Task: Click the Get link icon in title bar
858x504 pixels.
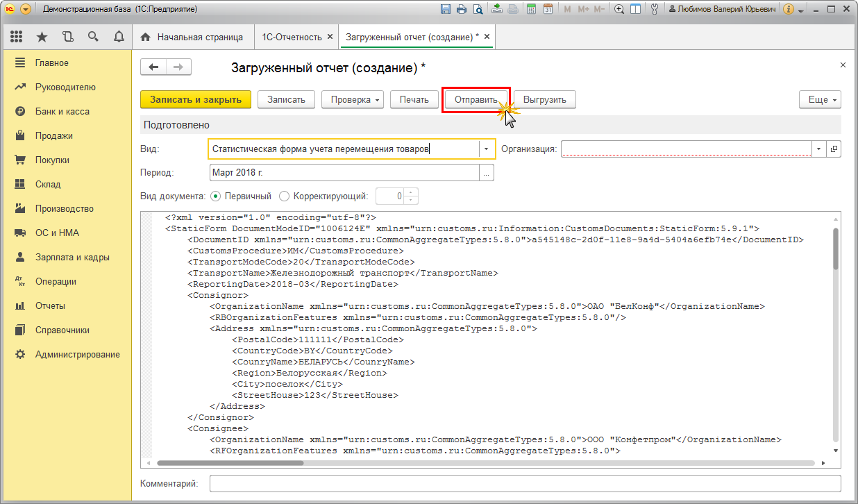Action: point(496,10)
